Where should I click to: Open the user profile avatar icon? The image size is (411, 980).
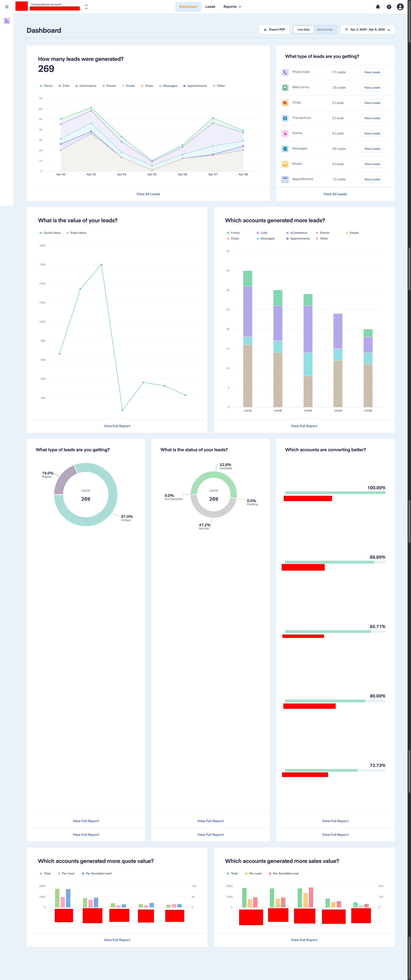coord(400,7)
